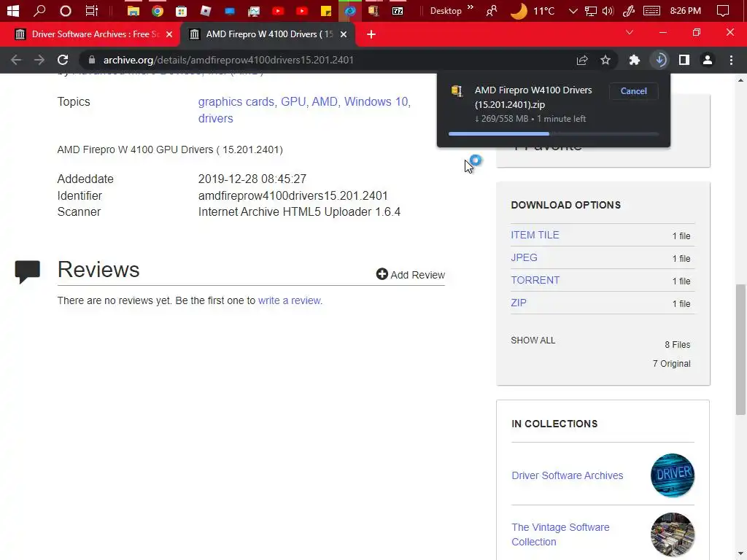Open first YouTube taskbar icon
Image resolution: width=747 pixels, height=560 pixels.
pyautogui.click(x=278, y=10)
